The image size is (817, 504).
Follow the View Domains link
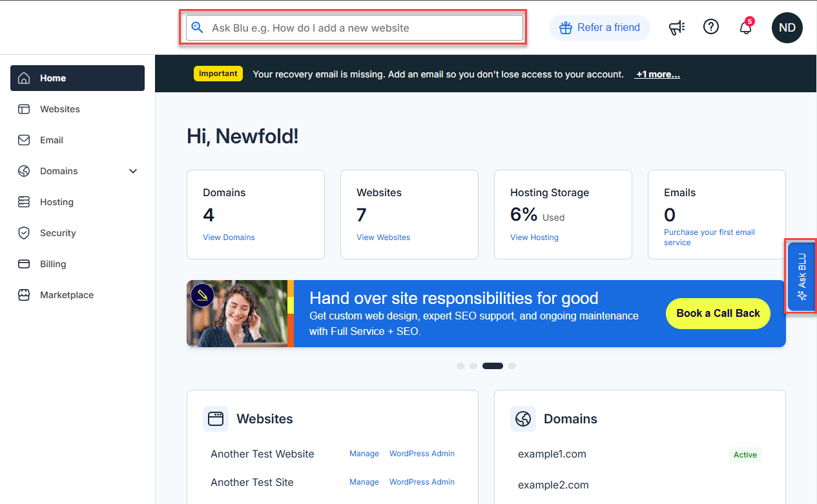coord(229,237)
